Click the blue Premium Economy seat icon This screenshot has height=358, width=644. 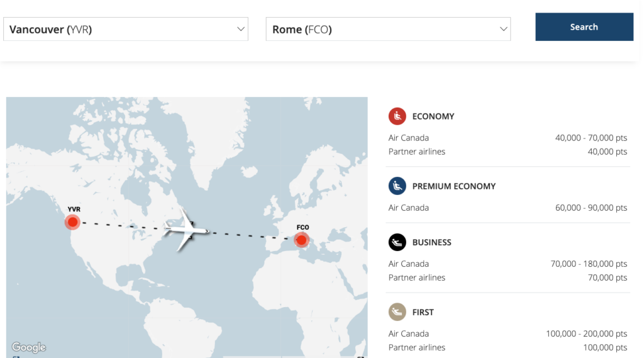point(397,186)
